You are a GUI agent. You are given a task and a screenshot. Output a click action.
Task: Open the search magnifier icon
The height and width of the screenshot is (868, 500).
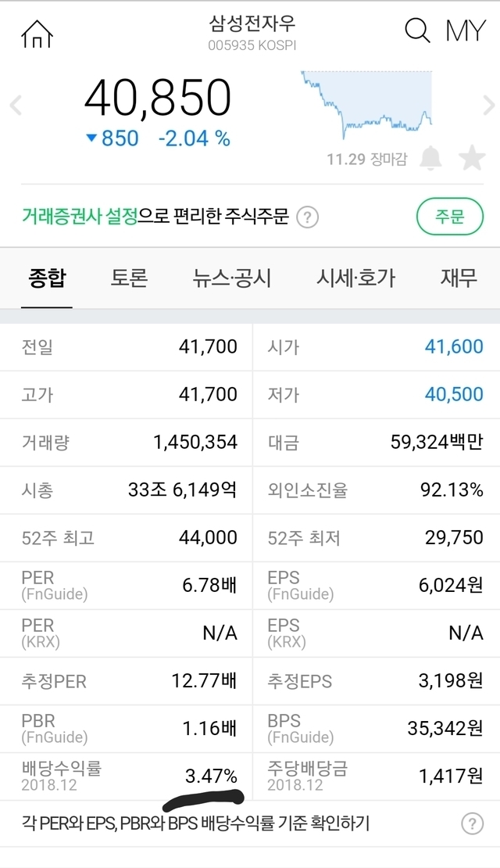click(417, 31)
